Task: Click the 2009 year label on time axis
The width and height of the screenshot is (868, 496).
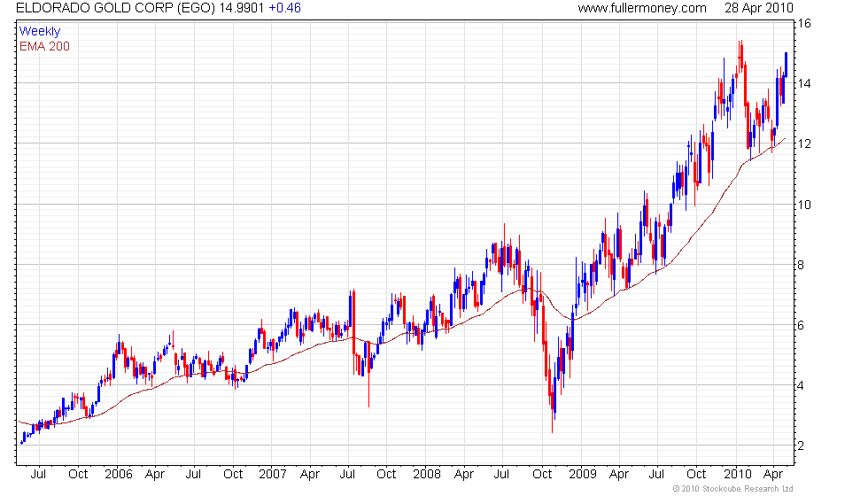Action: tap(583, 475)
